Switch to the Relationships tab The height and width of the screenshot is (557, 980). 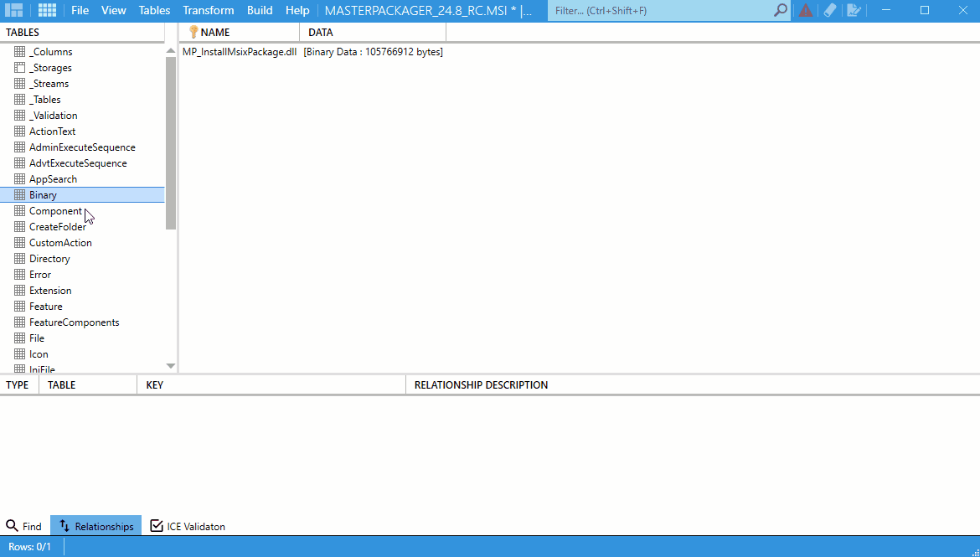(96, 526)
